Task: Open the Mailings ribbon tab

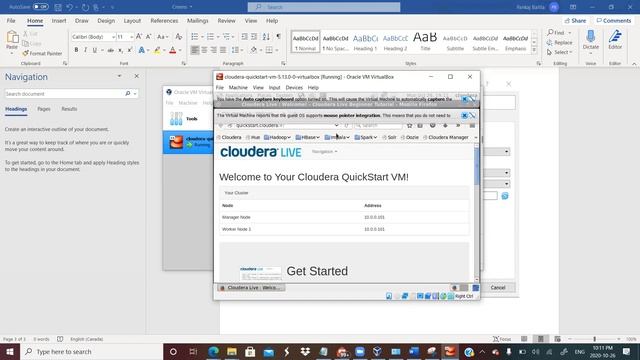Action: point(198,20)
